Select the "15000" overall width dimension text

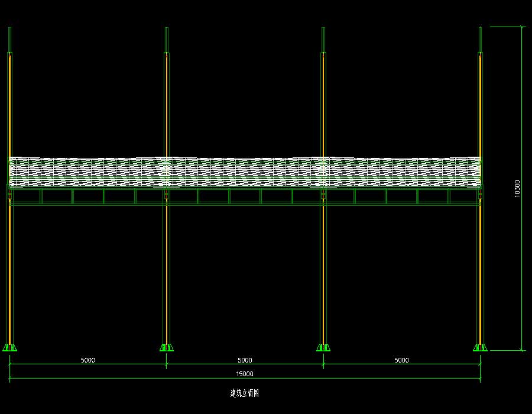245,374
